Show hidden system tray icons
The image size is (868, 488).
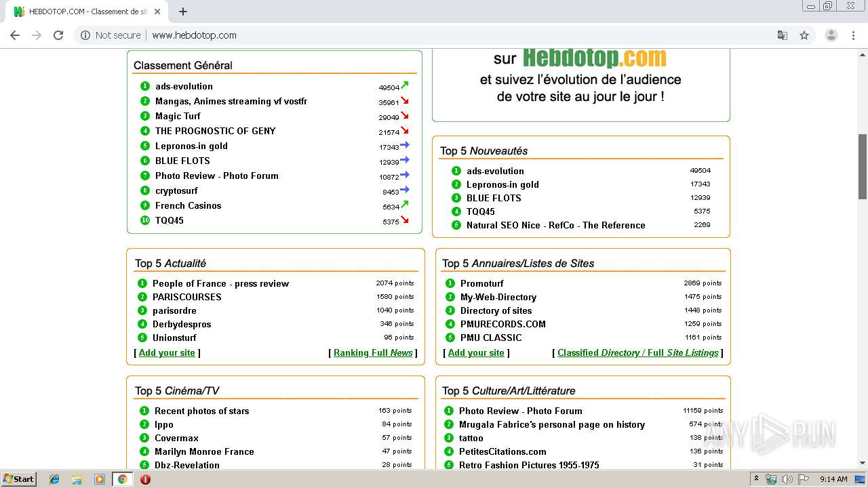coord(756,479)
